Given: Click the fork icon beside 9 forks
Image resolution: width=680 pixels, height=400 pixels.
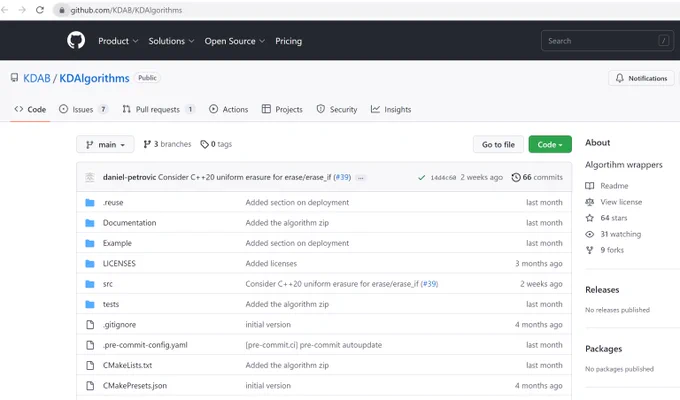Looking at the screenshot, I should click(x=589, y=250).
